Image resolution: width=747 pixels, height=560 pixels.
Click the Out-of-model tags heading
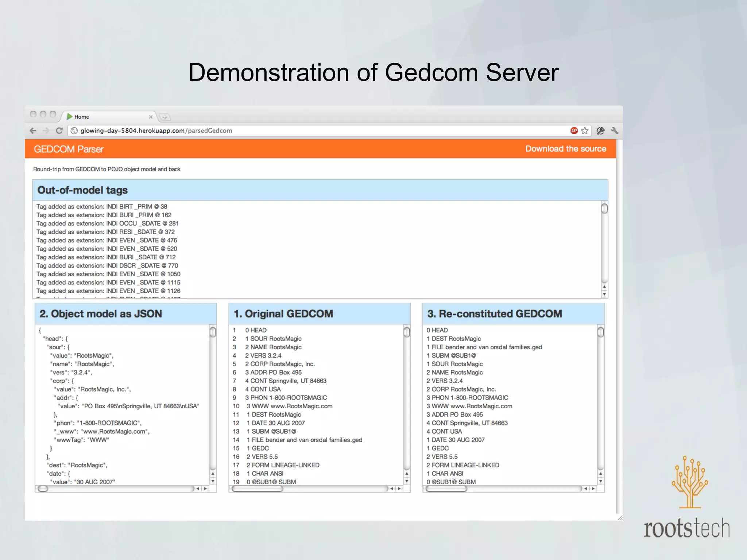[x=82, y=190]
